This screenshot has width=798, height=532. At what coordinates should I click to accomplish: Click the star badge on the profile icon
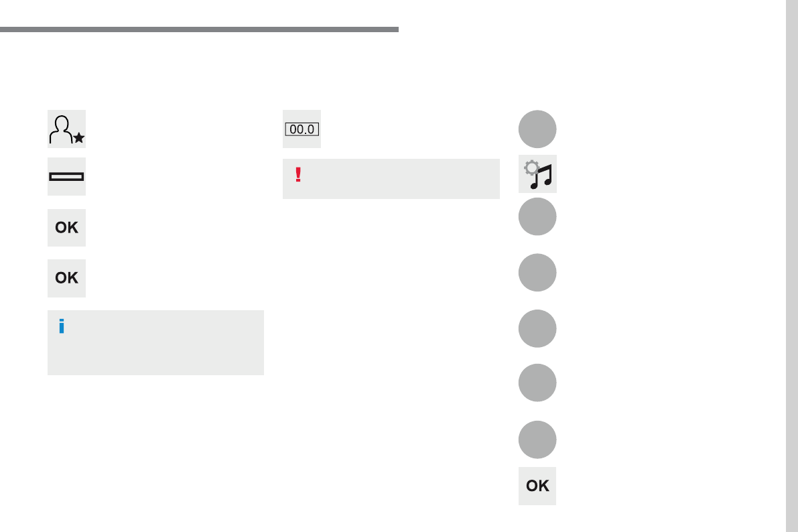(79, 137)
